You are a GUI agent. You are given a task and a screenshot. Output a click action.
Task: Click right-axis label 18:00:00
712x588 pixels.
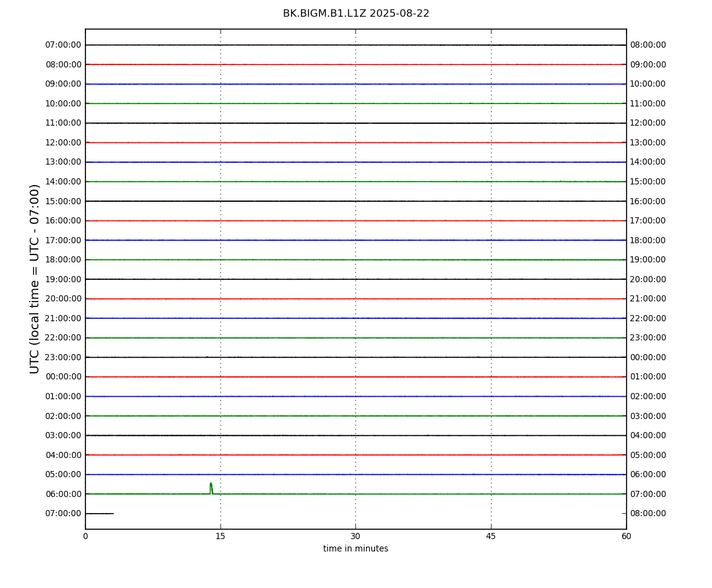click(648, 240)
